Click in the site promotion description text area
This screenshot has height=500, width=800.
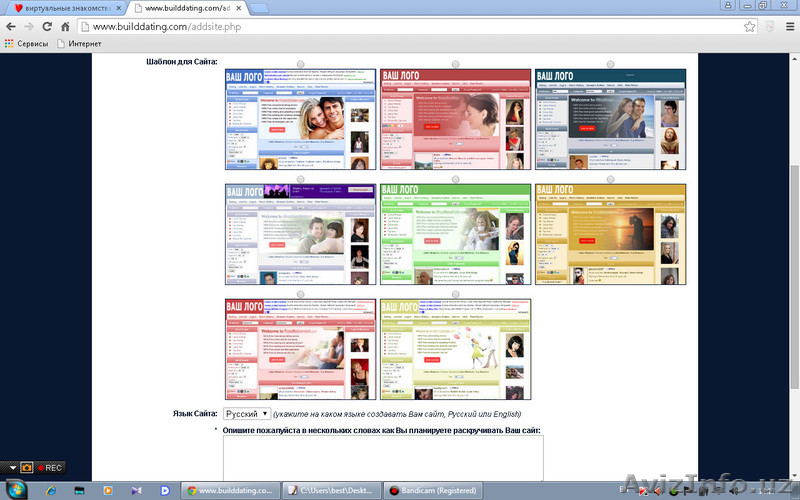click(x=382, y=458)
